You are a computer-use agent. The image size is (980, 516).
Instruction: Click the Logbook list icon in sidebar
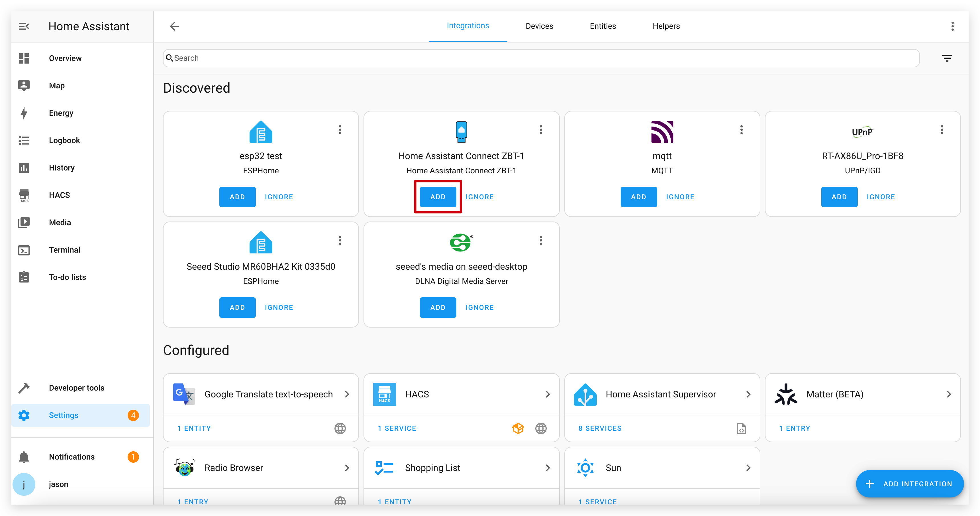[24, 141]
